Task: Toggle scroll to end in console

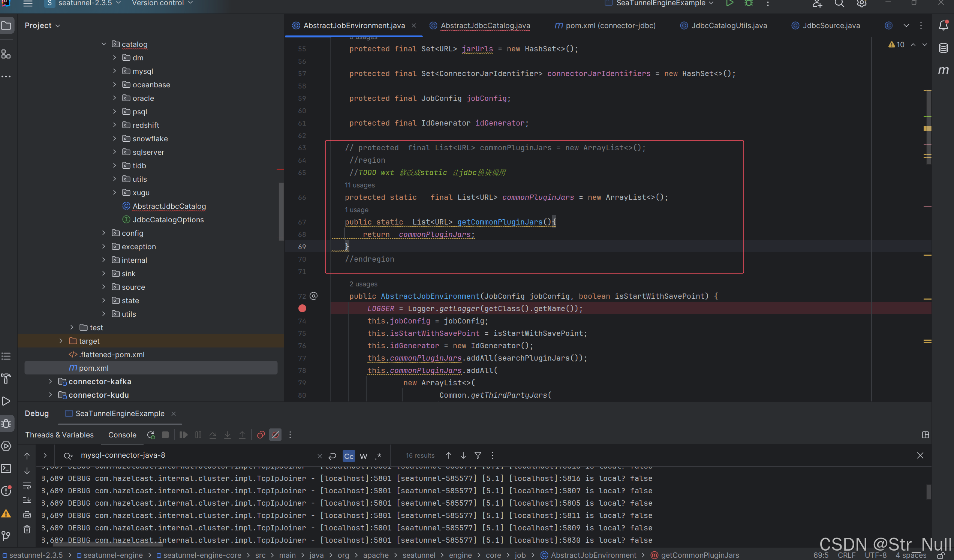Action: point(27,500)
